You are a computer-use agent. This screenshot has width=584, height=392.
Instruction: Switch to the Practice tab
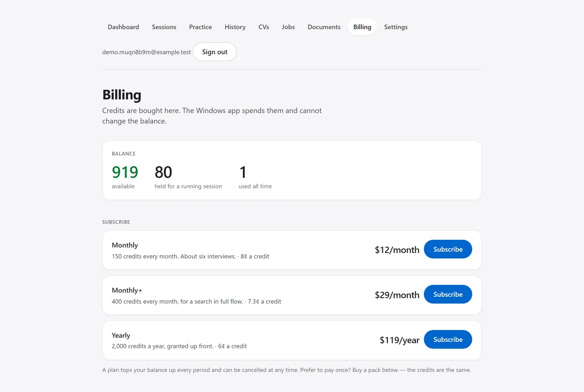[x=200, y=27]
